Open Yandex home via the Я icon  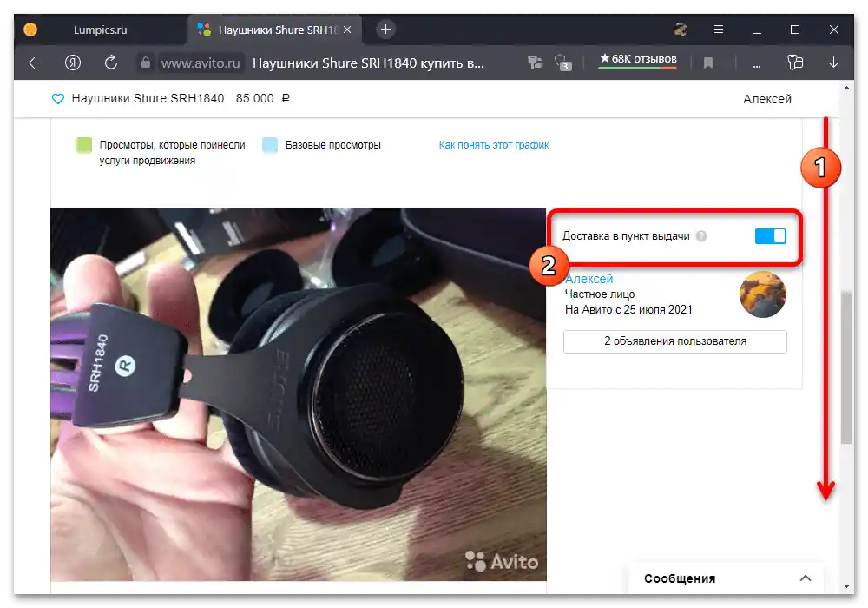click(73, 63)
